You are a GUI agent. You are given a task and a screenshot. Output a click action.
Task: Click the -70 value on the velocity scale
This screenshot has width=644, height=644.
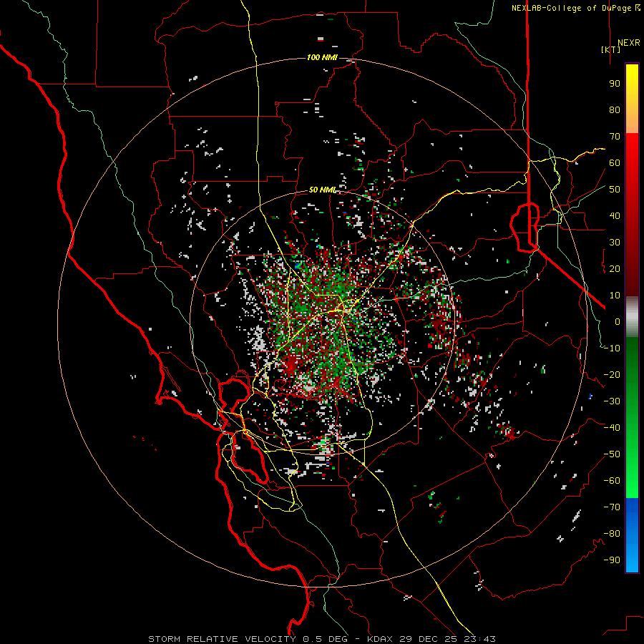[x=612, y=507]
